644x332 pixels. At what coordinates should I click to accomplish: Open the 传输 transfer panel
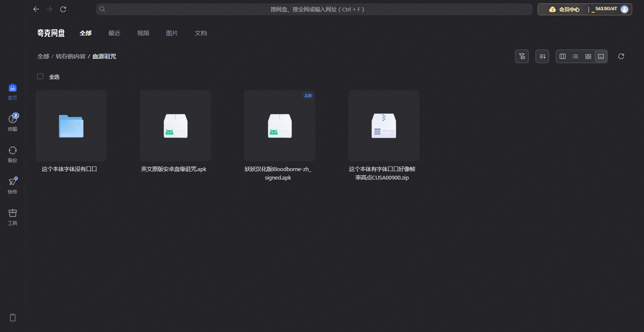tap(13, 123)
